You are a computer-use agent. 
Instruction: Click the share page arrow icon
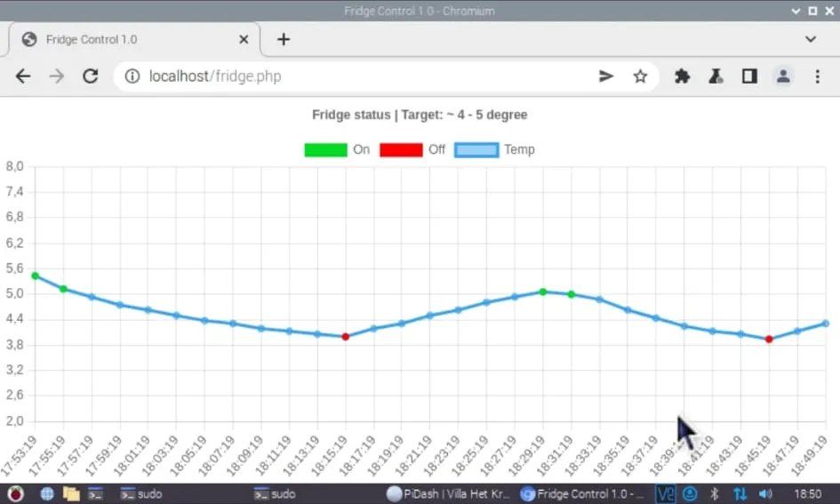pyautogui.click(x=606, y=76)
